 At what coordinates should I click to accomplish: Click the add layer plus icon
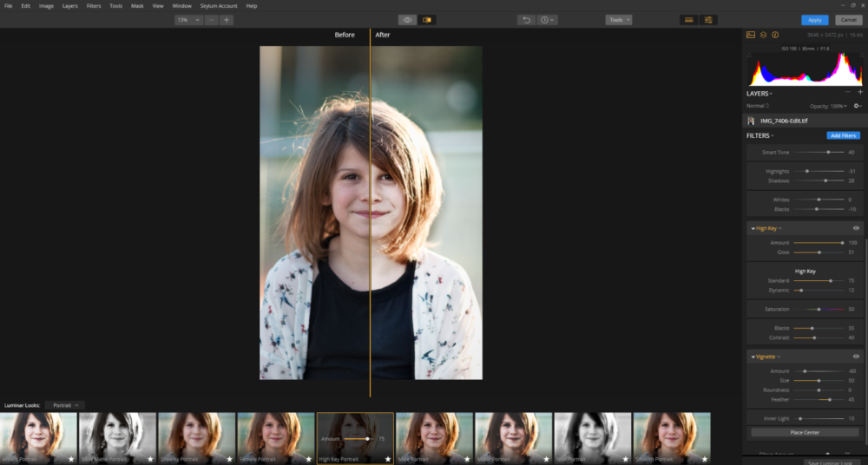pyautogui.click(x=860, y=93)
